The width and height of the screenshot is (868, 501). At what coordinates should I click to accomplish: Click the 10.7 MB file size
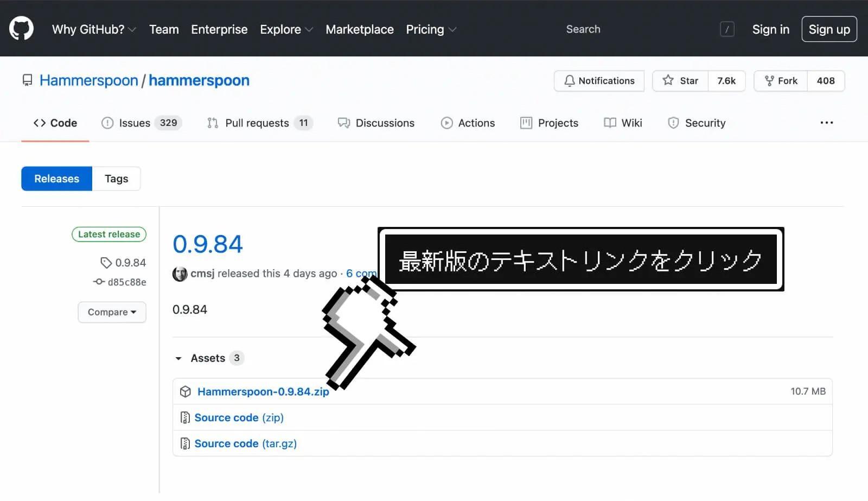pos(808,391)
